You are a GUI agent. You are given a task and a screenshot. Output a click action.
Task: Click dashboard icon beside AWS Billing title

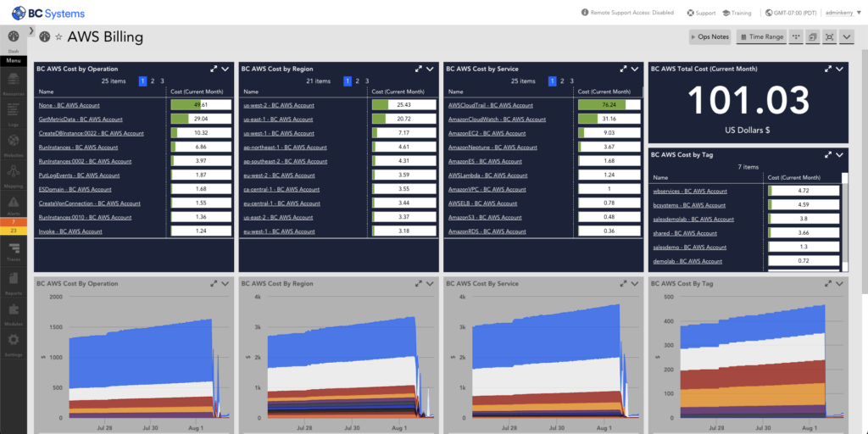pos(45,37)
